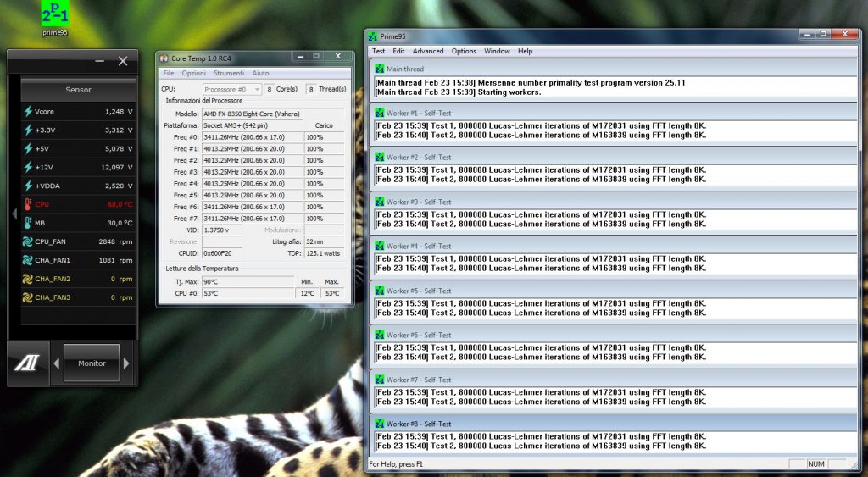The height and width of the screenshot is (477, 868).
Task: Open the Advanced menu in Prime95
Action: [x=428, y=51]
